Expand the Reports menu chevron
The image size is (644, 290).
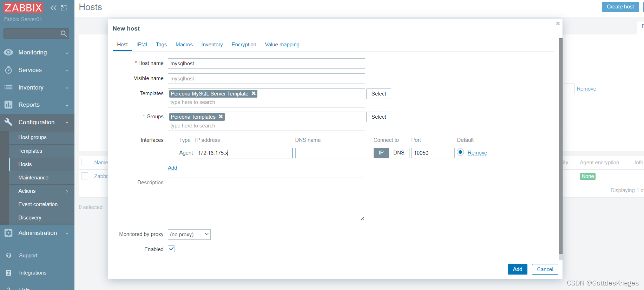tap(67, 105)
